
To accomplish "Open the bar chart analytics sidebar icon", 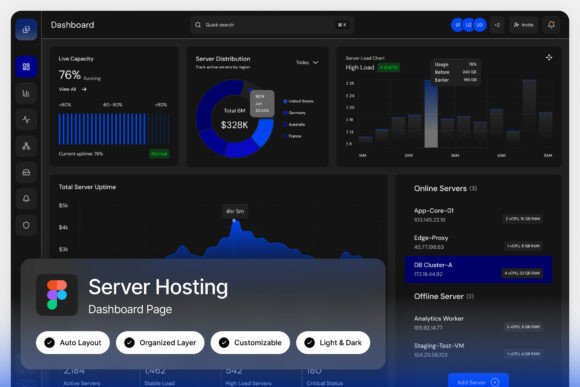I will [x=26, y=93].
